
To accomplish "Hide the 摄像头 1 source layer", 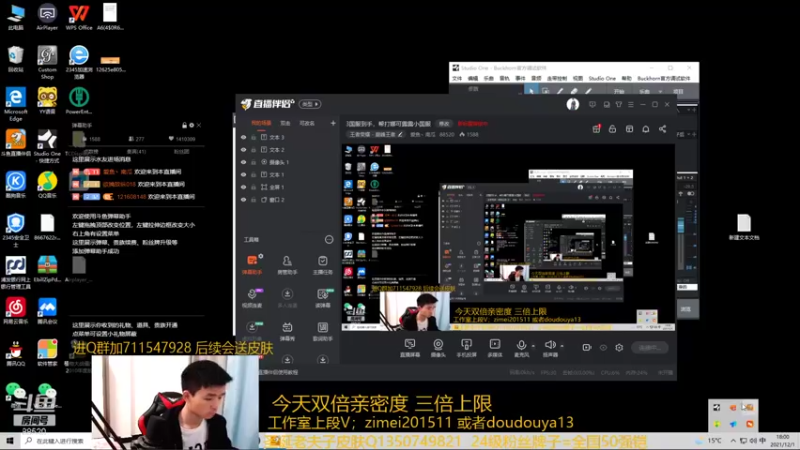I will [x=243, y=162].
